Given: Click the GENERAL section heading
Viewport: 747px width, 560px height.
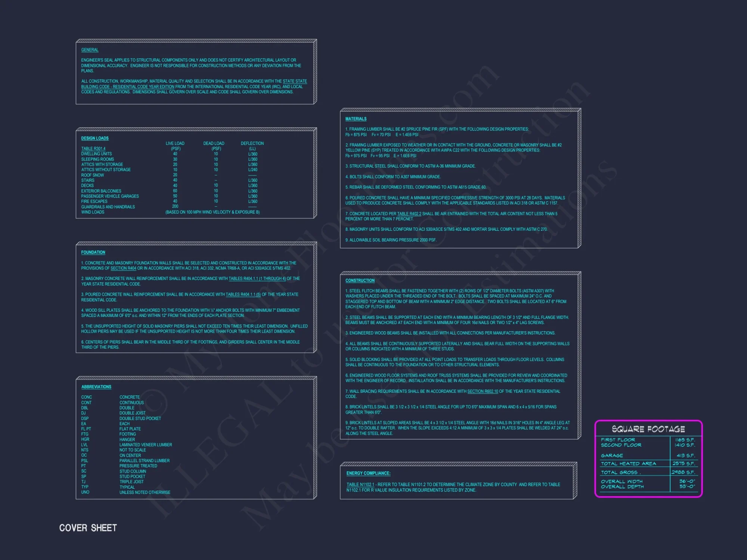Looking at the screenshot, I should 90,50.
